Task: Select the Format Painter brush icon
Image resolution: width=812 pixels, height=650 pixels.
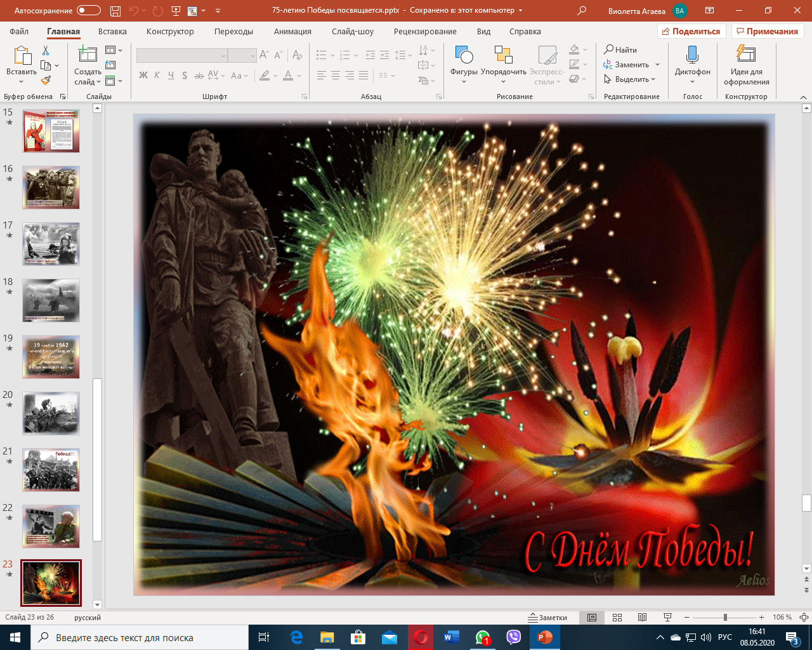Action: (46, 81)
